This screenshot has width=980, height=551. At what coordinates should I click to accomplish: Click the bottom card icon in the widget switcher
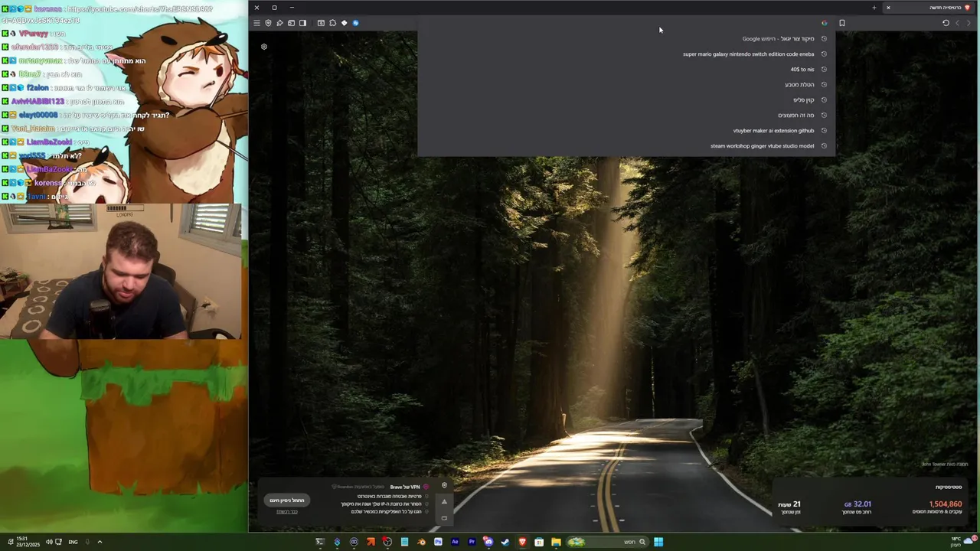444,518
